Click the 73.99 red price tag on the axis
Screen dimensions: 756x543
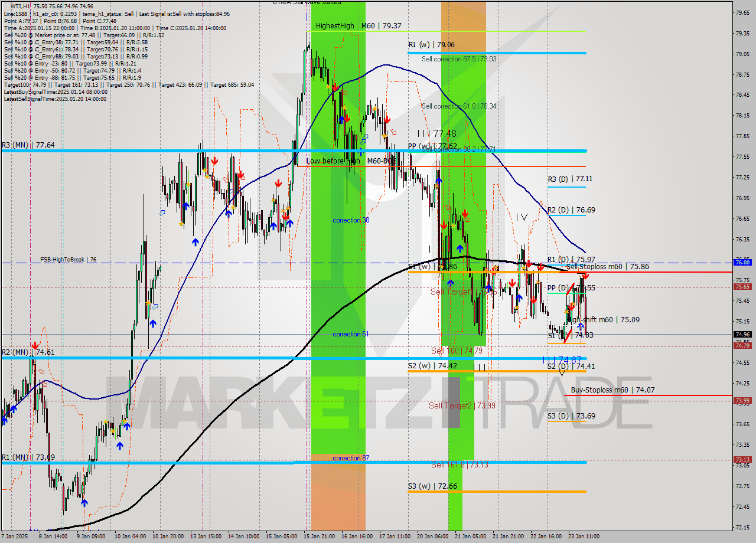coord(742,400)
